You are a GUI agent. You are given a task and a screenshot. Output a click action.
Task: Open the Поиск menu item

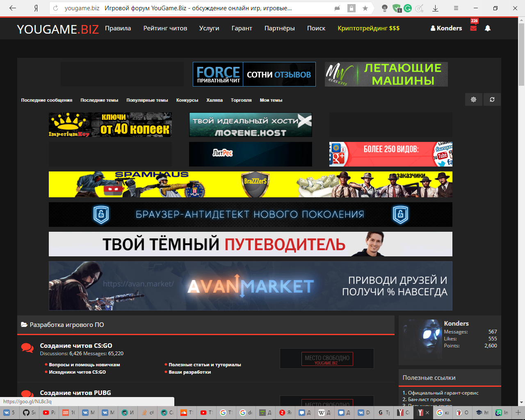tap(316, 28)
